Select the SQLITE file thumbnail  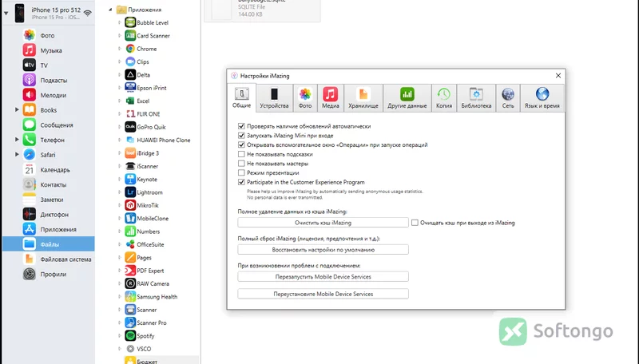(x=222, y=9)
